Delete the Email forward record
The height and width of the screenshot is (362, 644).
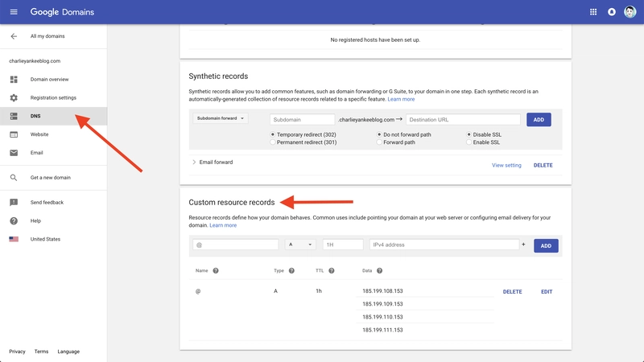click(x=543, y=166)
